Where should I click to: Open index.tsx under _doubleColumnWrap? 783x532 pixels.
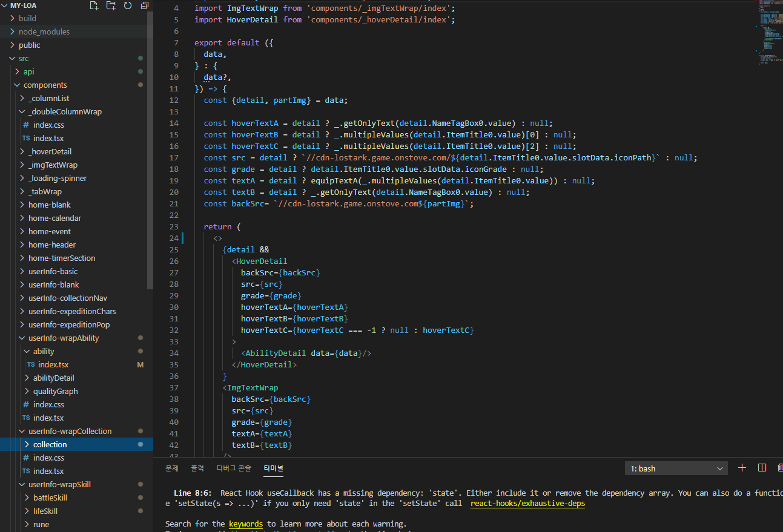pos(75,138)
